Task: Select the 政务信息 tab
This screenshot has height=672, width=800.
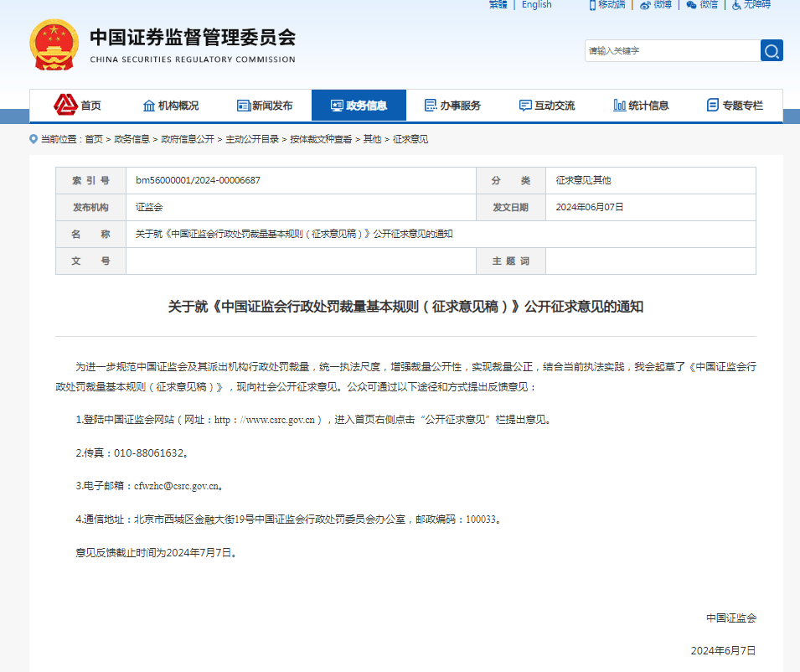Action: pos(359,105)
